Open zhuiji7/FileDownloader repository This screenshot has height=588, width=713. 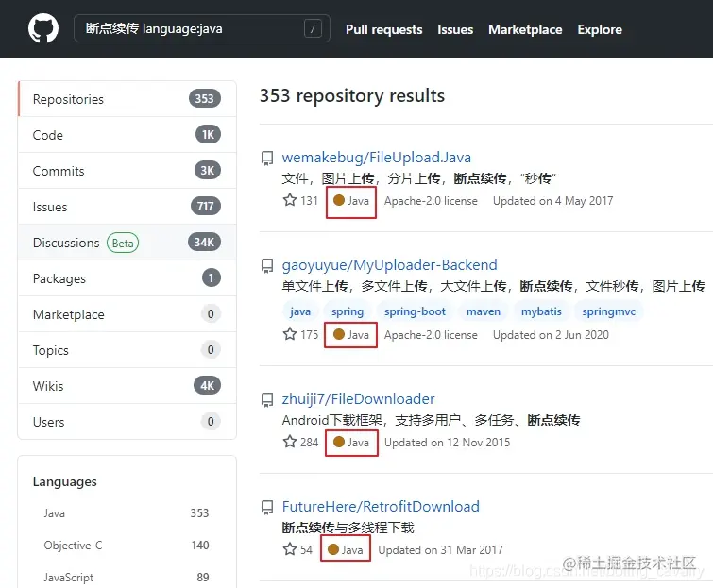tap(358, 399)
